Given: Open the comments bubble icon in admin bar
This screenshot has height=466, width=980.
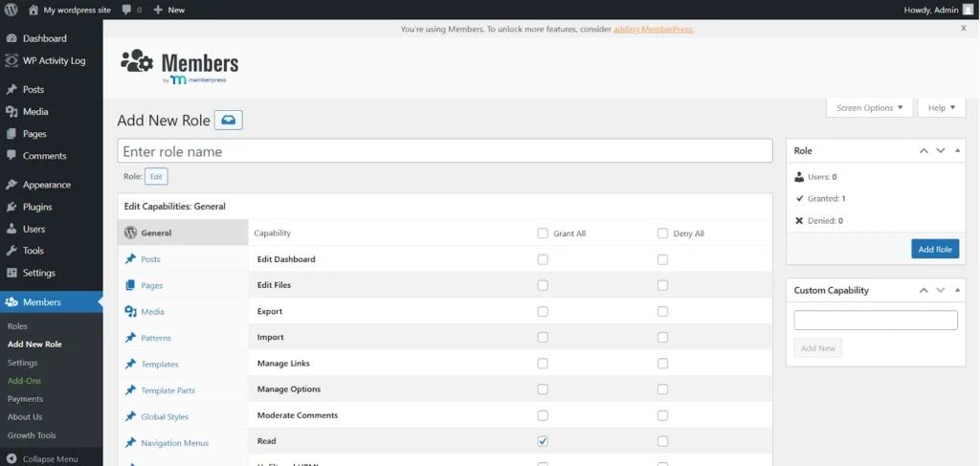Looking at the screenshot, I should (127, 10).
